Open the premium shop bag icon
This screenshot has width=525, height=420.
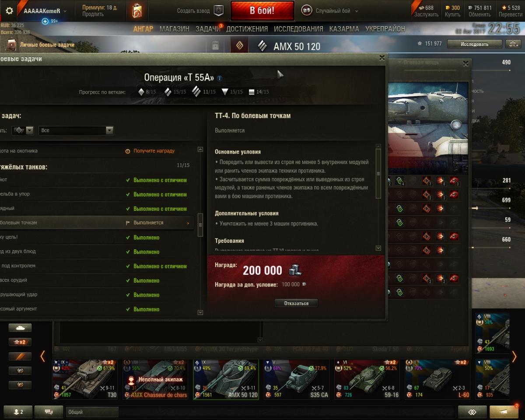(137, 11)
